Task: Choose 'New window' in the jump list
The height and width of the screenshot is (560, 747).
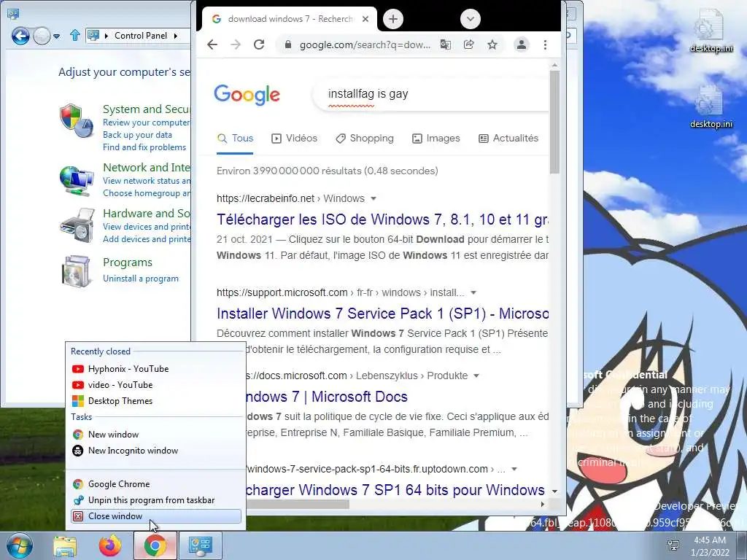Action: point(156,435)
